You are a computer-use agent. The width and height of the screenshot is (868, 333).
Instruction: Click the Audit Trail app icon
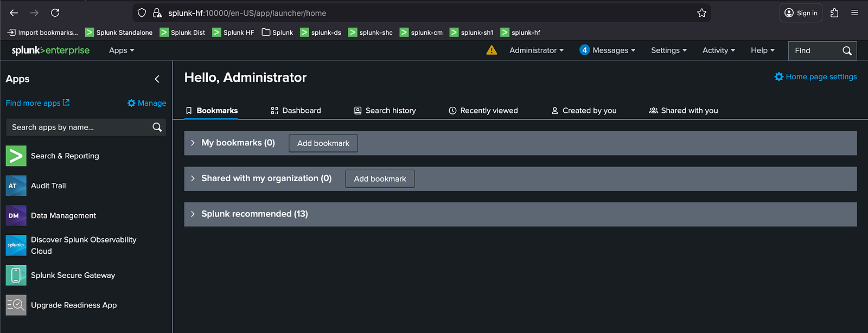coord(16,186)
